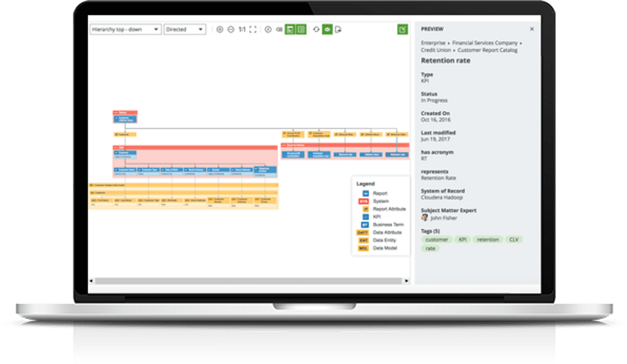The image size is (627, 364).
Task: Click the export diagram icon
Action: (338, 29)
